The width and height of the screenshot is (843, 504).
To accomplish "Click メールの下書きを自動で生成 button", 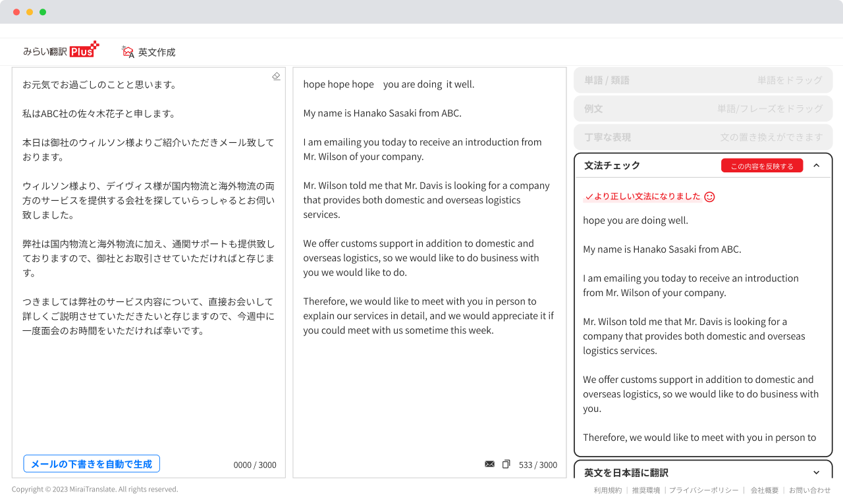I will (x=92, y=464).
